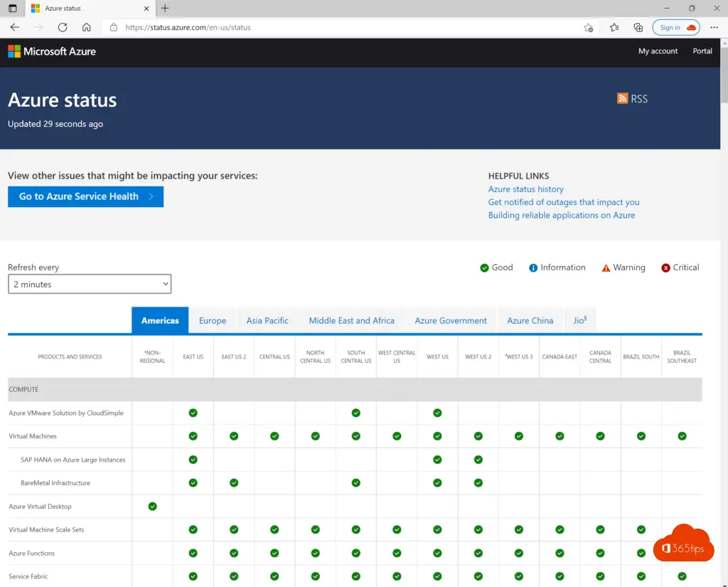Open the Azure status history link
Viewport: 728px width, 587px height.
[x=525, y=189]
